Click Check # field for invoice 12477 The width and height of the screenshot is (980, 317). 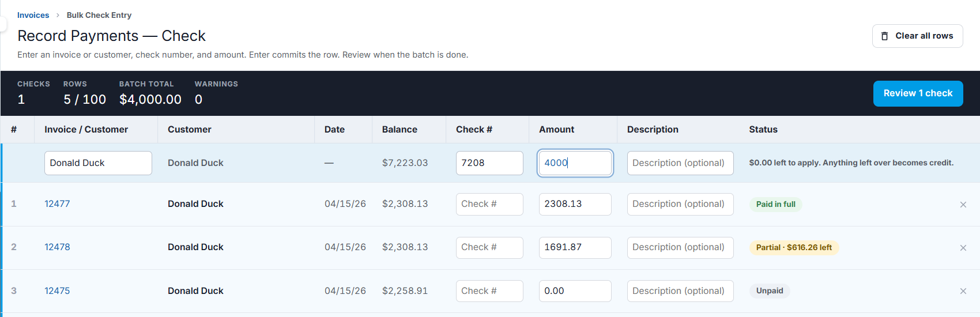[x=489, y=204]
